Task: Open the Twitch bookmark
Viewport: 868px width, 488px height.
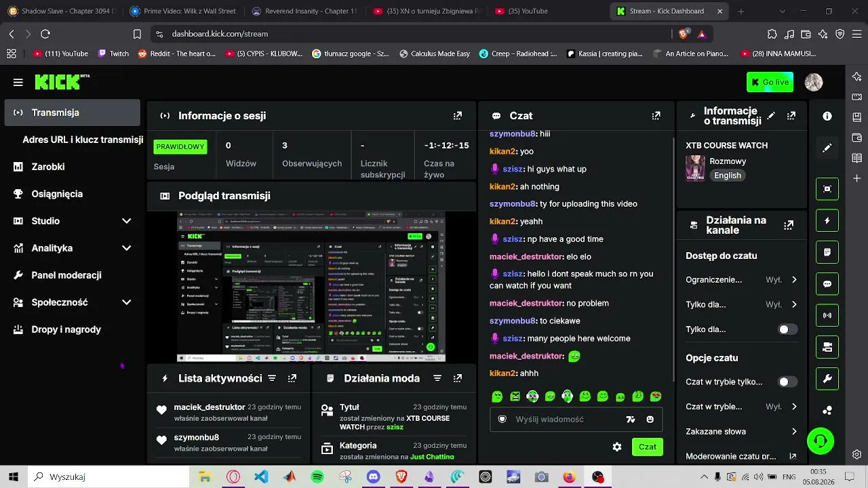Action: pyautogui.click(x=113, y=54)
